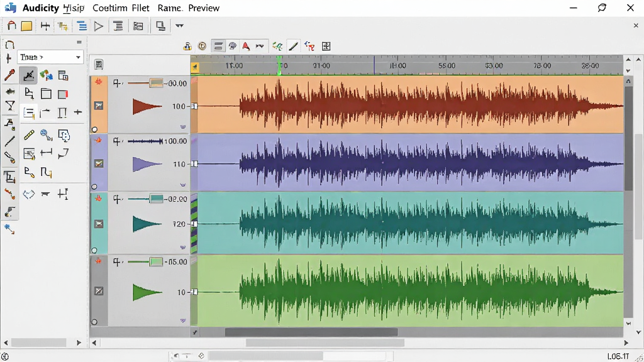Viewport: 644px width, 362px height.
Task: Click the orange track's image button
Action: click(99, 106)
